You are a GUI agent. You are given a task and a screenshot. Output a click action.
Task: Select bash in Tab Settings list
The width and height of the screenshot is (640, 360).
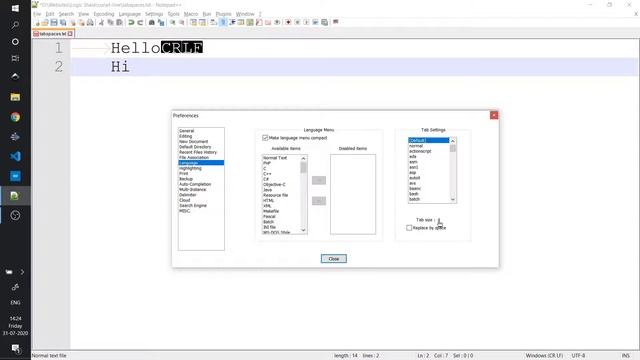tap(429, 194)
